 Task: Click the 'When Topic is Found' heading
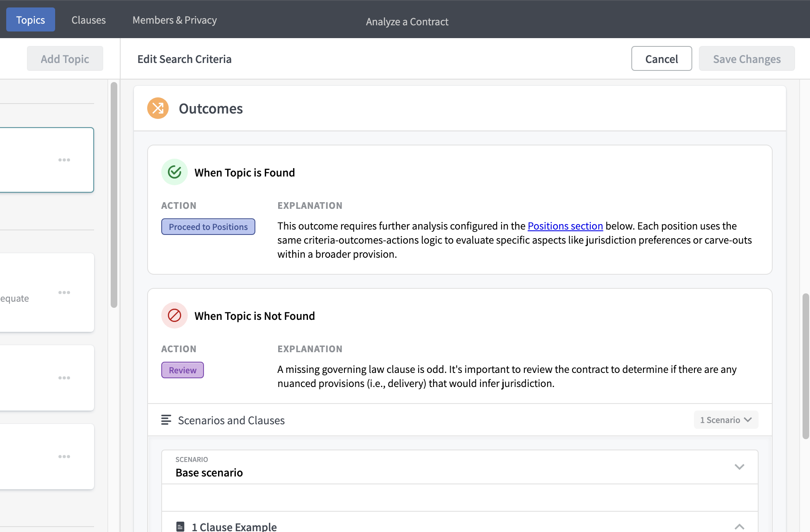pyautogui.click(x=245, y=172)
